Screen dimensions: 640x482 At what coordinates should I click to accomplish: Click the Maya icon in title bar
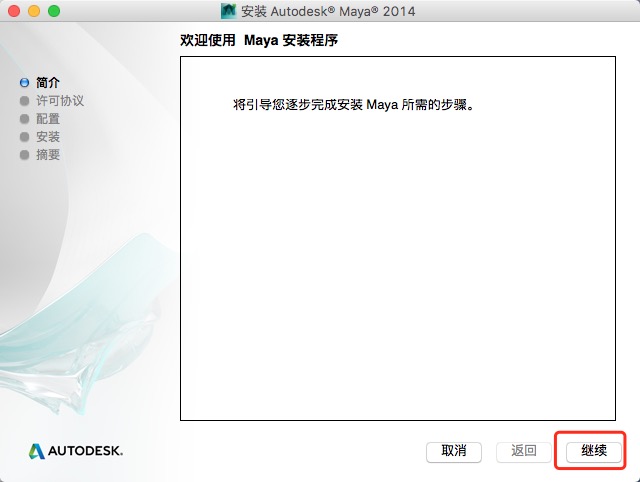(229, 11)
